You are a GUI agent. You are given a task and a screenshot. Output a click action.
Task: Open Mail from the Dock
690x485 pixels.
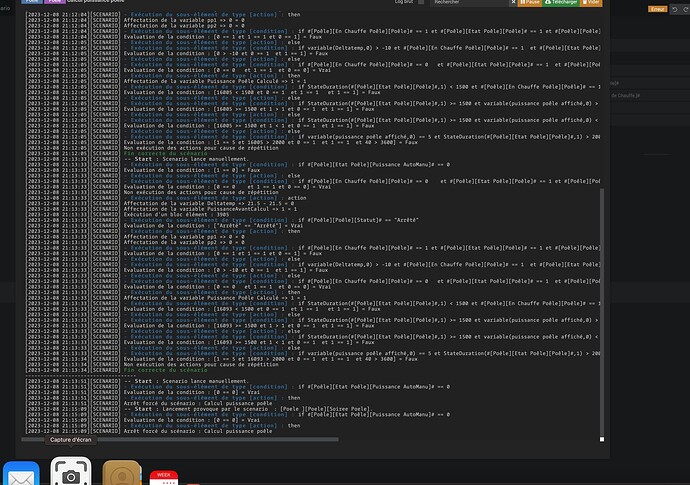21,474
